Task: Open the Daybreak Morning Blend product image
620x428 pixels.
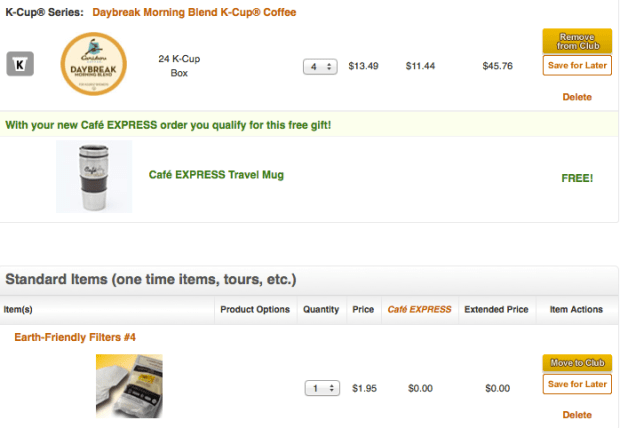Action: tap(96, 66)
